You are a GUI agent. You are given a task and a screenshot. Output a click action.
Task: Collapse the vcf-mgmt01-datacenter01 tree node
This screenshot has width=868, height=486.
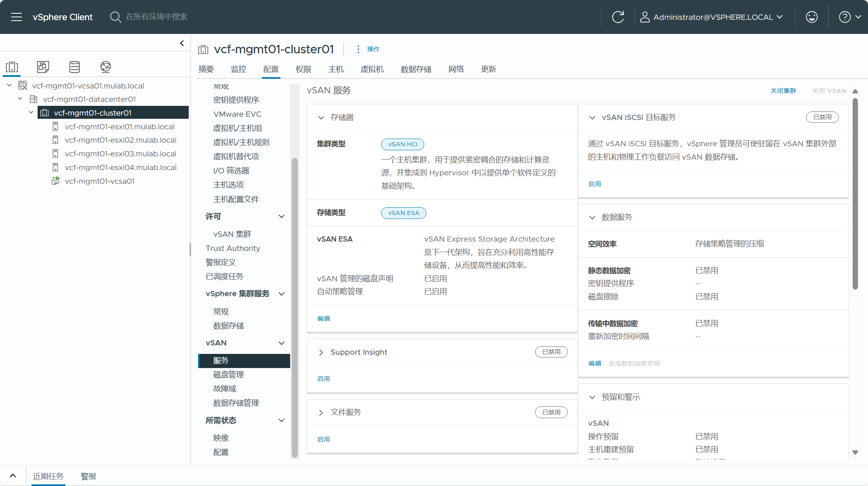coord(20,99)
